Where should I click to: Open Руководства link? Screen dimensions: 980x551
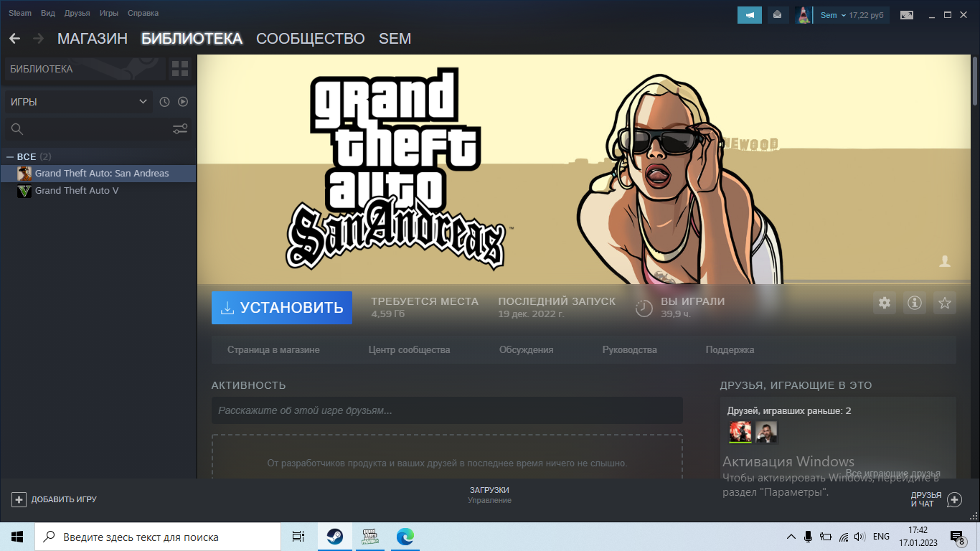(x=629, y=350)
